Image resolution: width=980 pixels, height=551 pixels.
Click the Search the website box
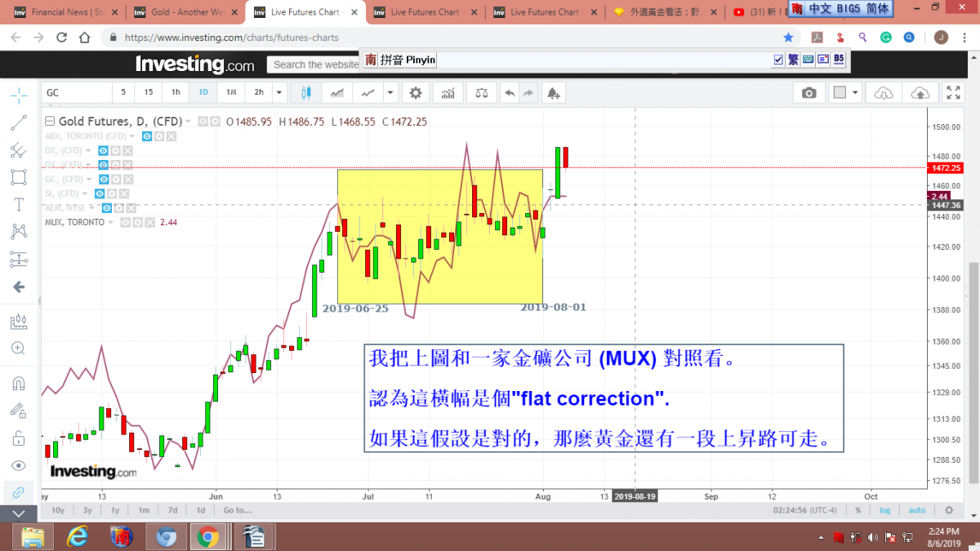coord(314,64)
